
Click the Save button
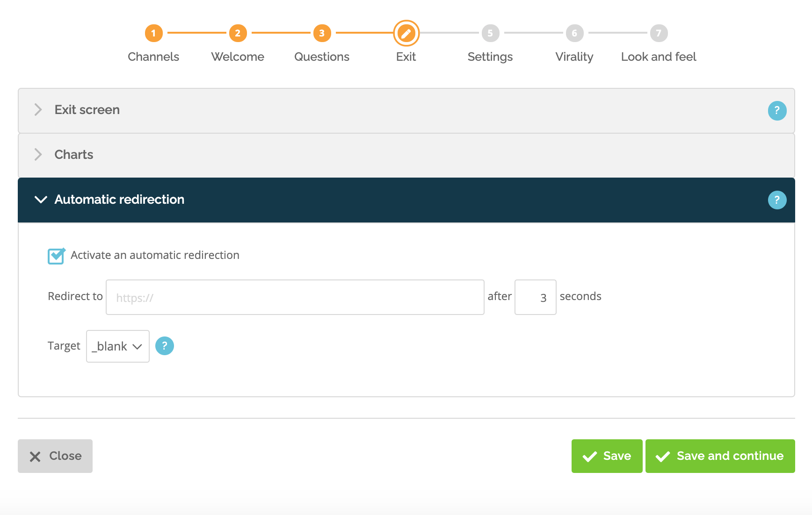607,456
